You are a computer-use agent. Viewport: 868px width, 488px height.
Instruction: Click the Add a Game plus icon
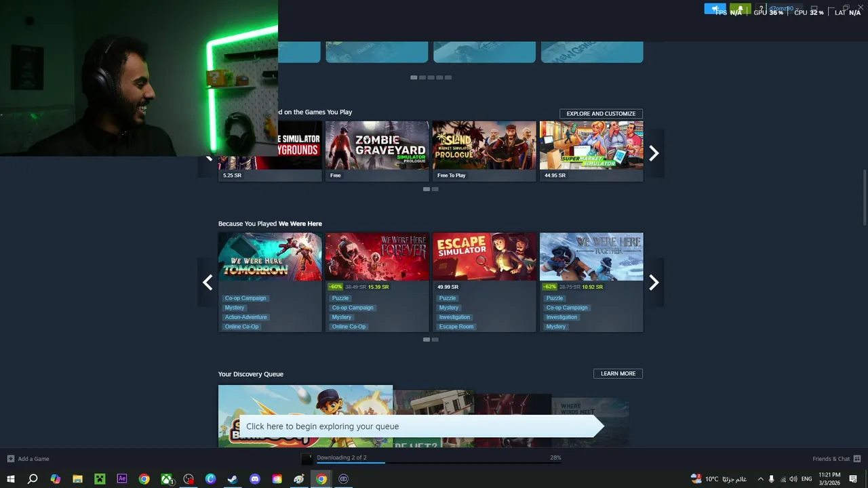10,459
